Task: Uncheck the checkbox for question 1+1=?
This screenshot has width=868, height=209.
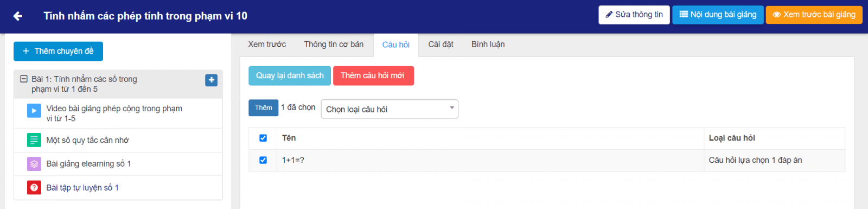Action: (263, 160)
